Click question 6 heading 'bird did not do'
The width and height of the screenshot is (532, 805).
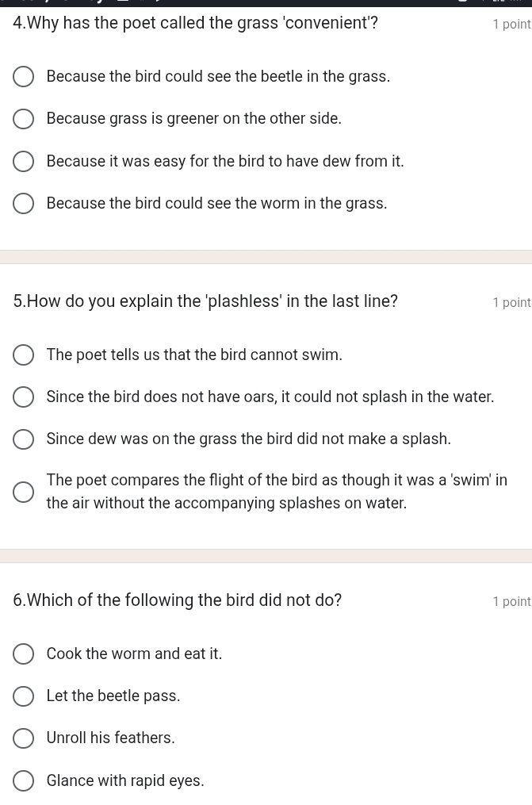tap(177, 600)
